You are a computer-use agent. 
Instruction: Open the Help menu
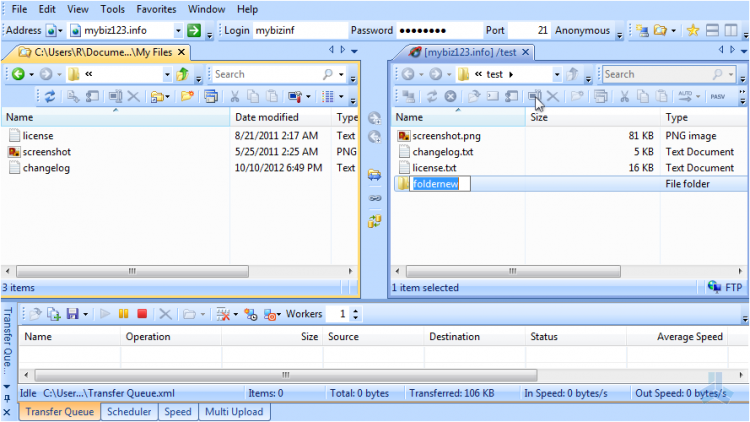247,9
